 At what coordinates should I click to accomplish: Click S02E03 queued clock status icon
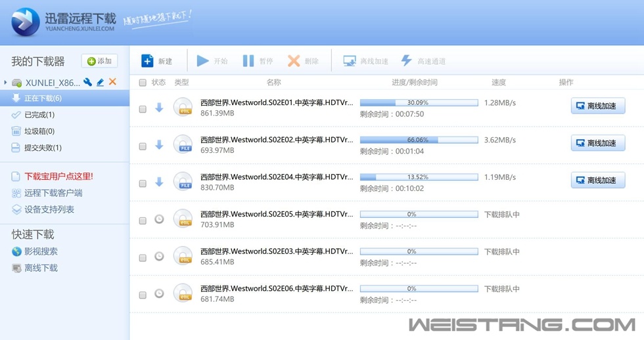(x=159, y=257)
